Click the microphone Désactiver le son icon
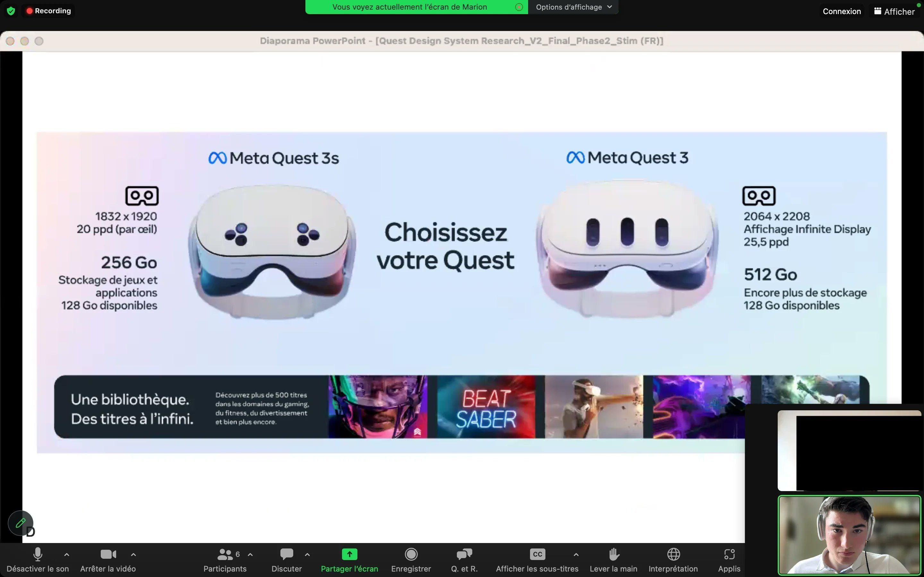This screenshot has height=577, width=924. coord(37,554)
